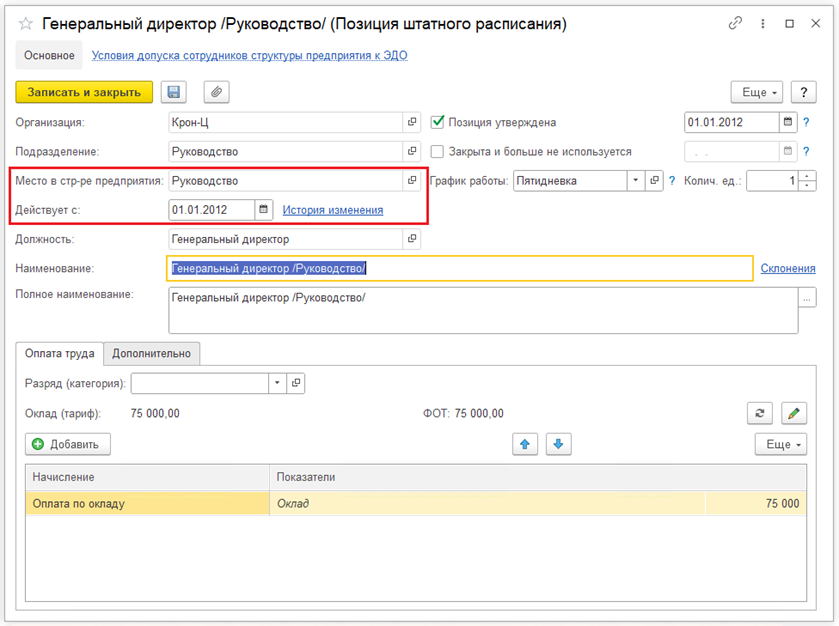
Task: Open the Подразделение record Руководство
Action: click(411, 151)
